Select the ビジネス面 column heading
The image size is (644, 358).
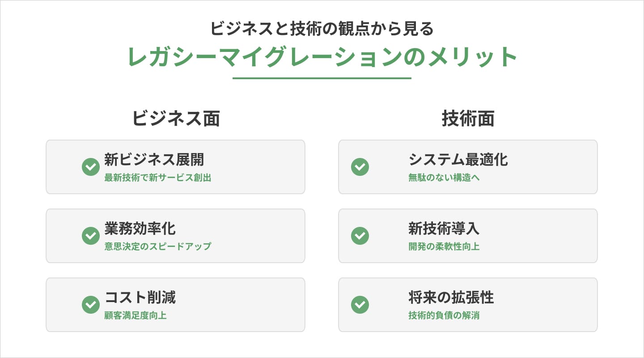pyautogui.click(x=176, y=119)
